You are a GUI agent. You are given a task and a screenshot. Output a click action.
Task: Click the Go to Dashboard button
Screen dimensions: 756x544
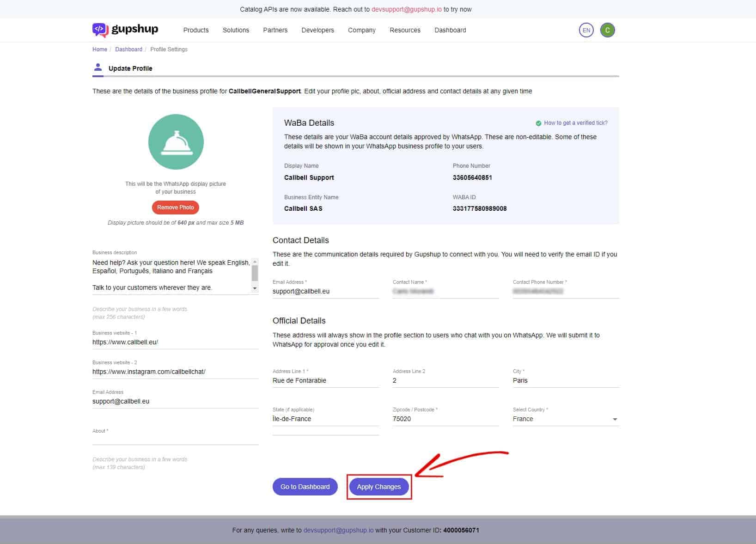(x=305, y=487)
